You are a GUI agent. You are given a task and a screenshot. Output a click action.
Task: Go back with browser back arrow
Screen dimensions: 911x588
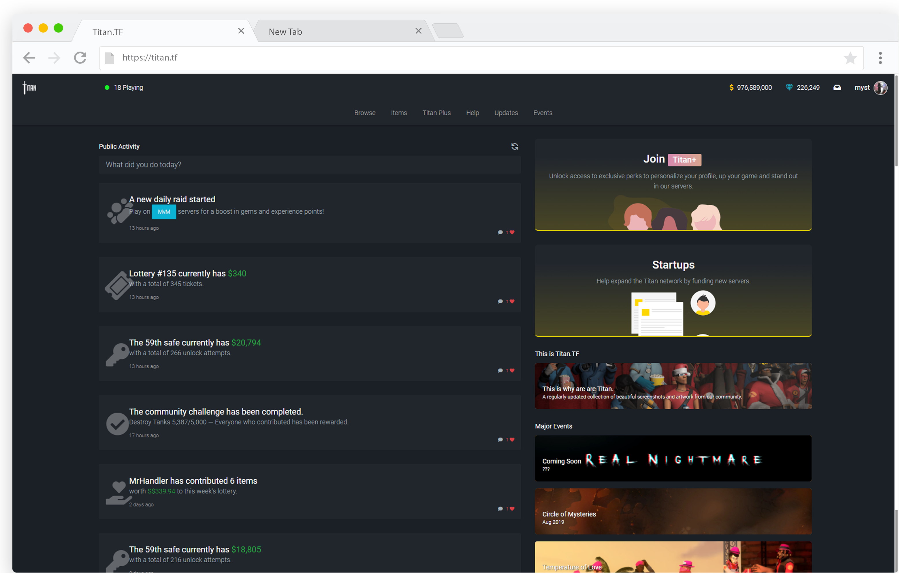click(29, 58)
